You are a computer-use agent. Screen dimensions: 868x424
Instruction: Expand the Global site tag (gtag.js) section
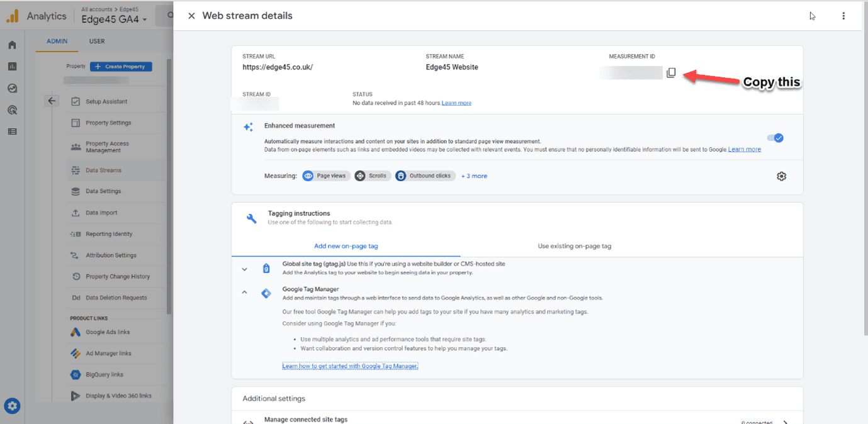click(245, 269)
